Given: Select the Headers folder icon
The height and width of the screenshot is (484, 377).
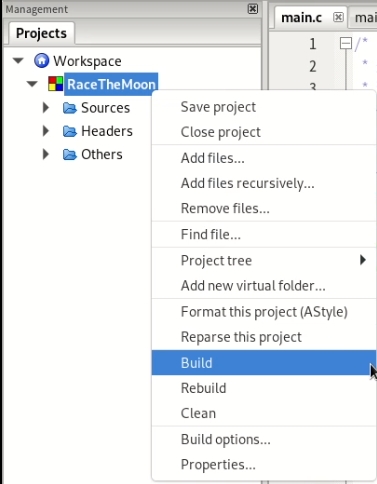Looking at the screenshot, I should [x=70, y=131].
